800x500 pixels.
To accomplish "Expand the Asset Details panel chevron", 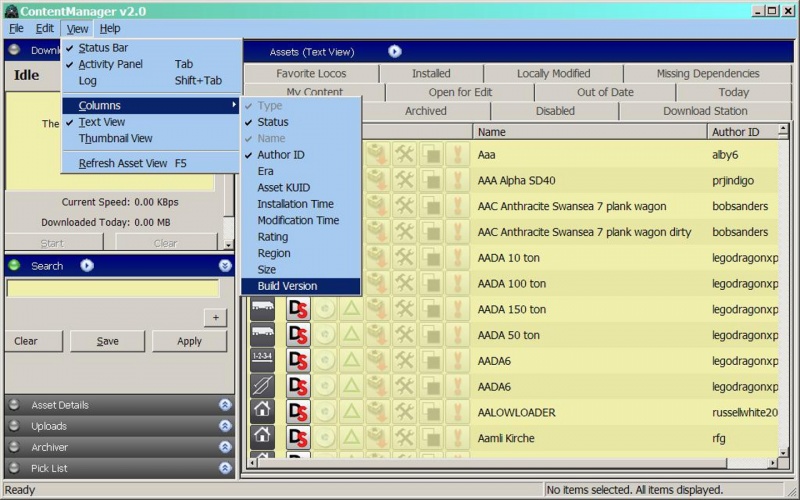I will (225, 405).
